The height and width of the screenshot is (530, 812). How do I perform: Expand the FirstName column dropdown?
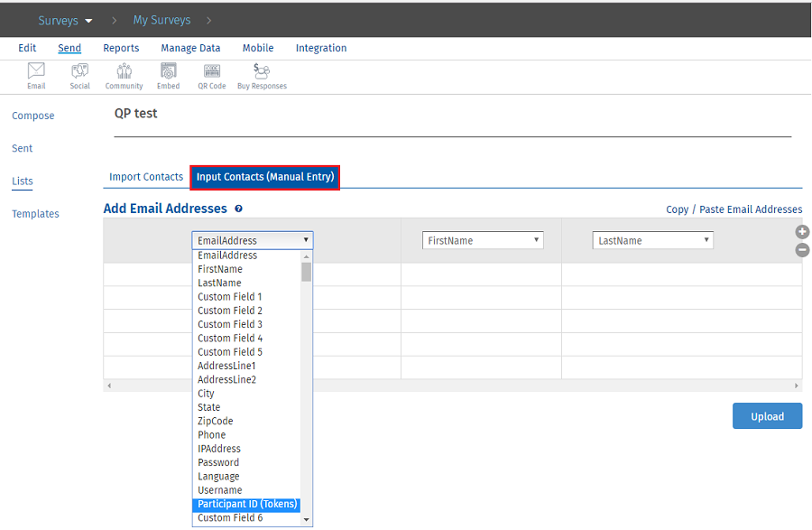(x=483, y=241)
